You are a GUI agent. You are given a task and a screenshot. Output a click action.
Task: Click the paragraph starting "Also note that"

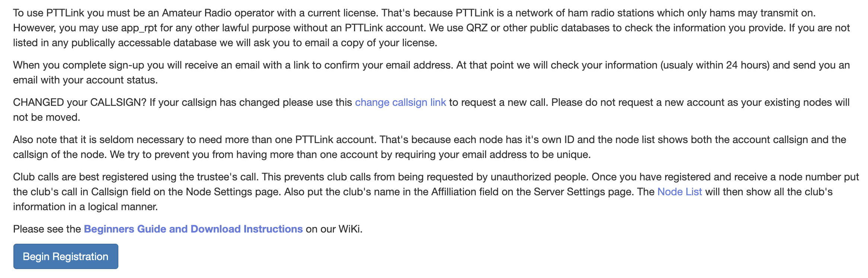tap(430, 147)
